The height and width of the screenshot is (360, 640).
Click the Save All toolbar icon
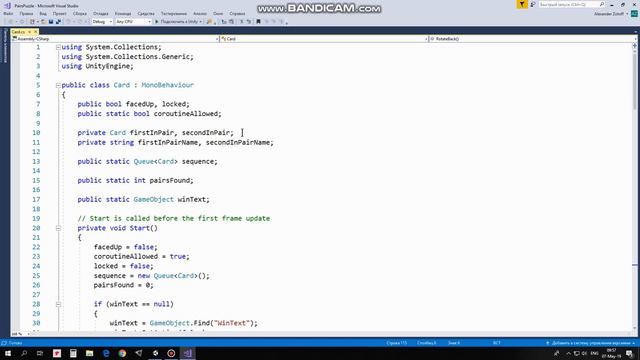click(x=58, y=22)
